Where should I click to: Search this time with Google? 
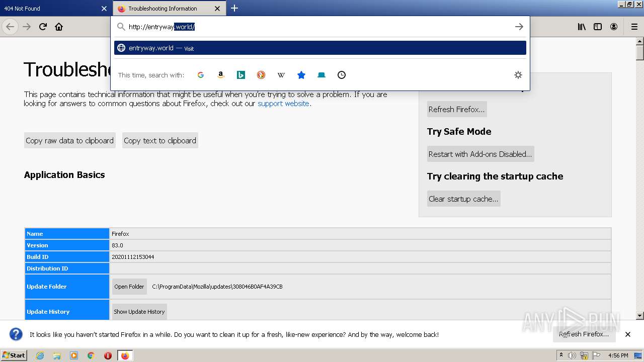click(201, 75)
